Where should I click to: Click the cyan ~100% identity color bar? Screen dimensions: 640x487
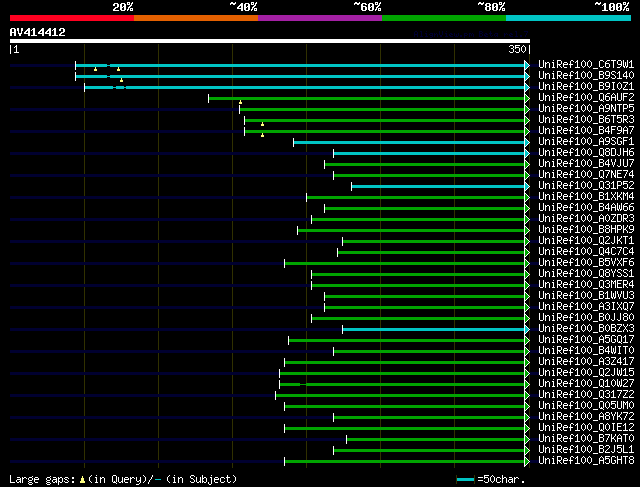tap(568, 18)
